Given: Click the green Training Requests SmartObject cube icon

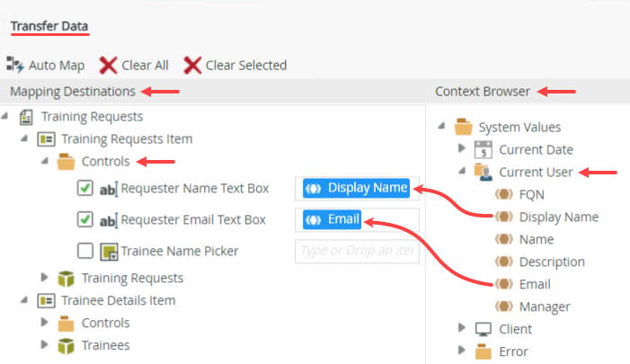Looking at the screenshot, I should point(66,279).
